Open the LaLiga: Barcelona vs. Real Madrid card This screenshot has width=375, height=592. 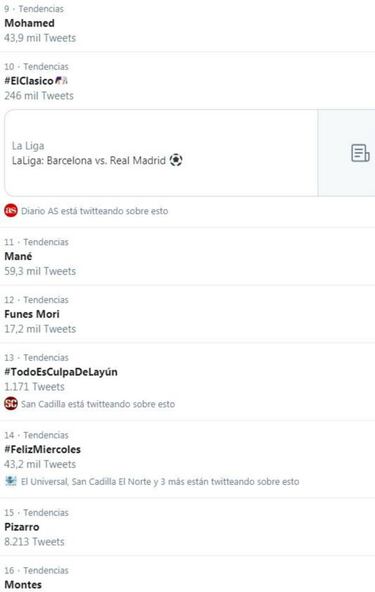pos(190,153)
